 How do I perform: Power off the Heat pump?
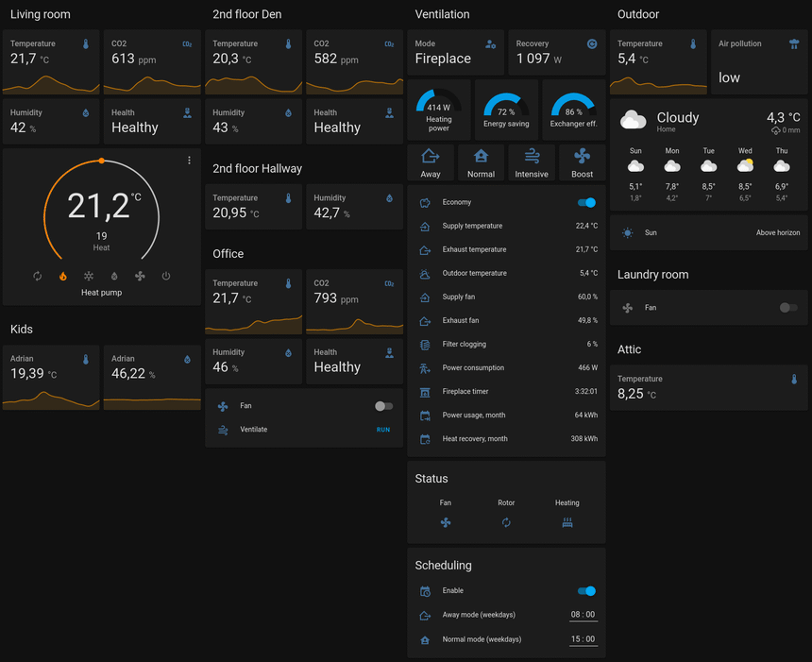pyautogui.click(x=166, y=276)
